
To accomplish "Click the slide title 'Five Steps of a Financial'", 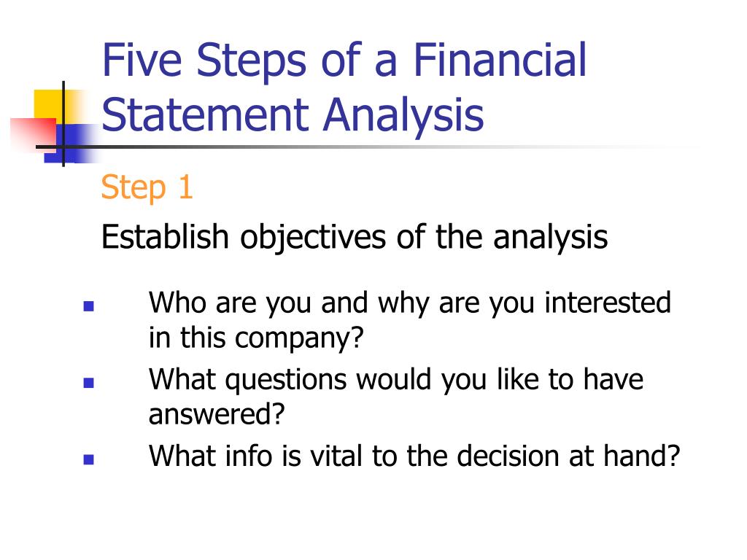I will (344, 60).
